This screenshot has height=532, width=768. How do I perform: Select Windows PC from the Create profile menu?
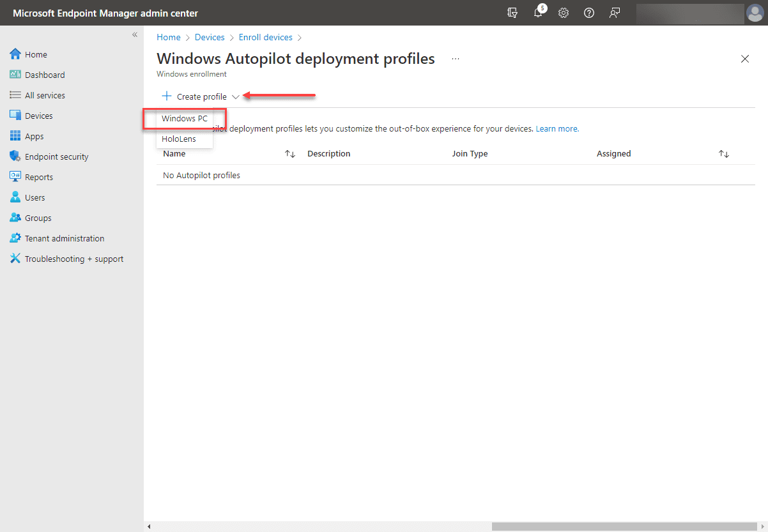tap(185, 118)
